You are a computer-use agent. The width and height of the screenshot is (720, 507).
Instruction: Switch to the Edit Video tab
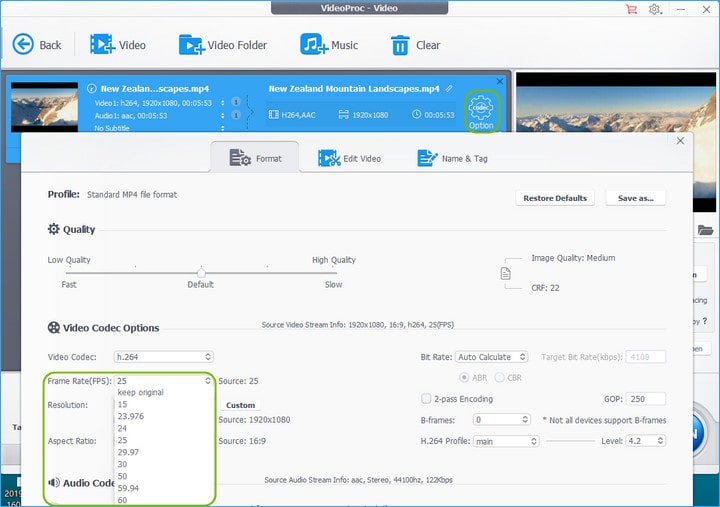pyautogui.click(x=349, y=158)
